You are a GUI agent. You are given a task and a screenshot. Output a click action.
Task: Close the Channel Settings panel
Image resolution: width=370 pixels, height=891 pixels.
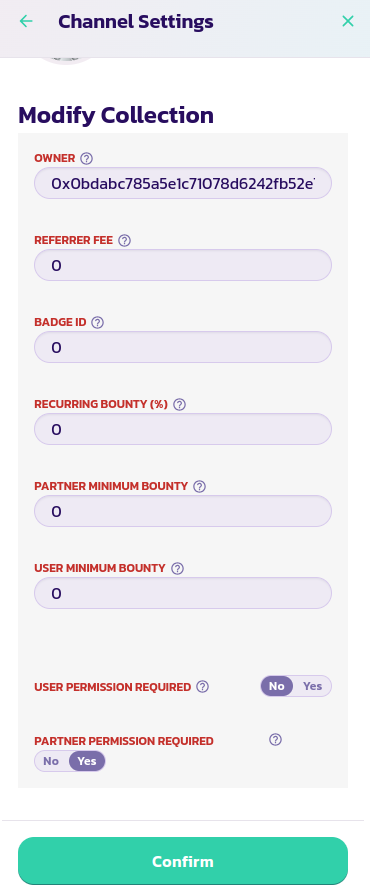click(348, 22)
